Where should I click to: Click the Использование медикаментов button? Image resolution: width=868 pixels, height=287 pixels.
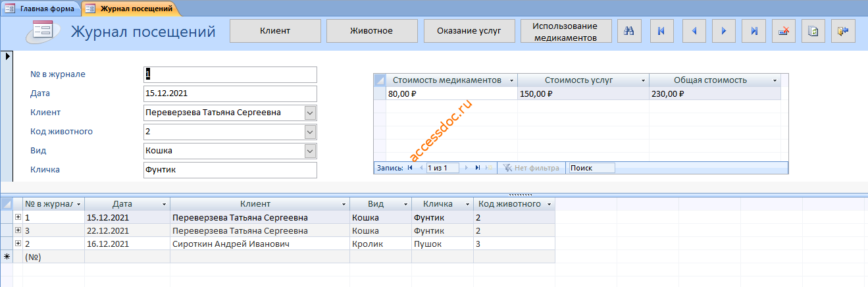coord(566,31)
